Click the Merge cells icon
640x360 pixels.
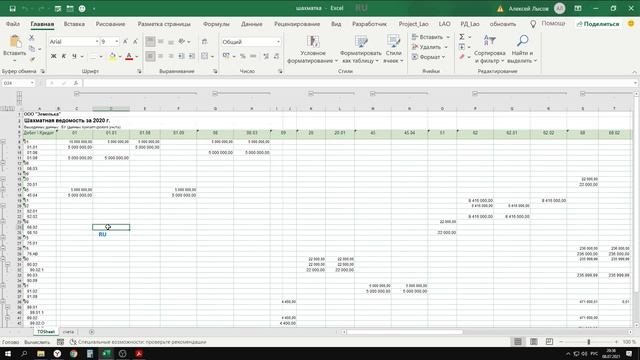(x=204, y=56)
